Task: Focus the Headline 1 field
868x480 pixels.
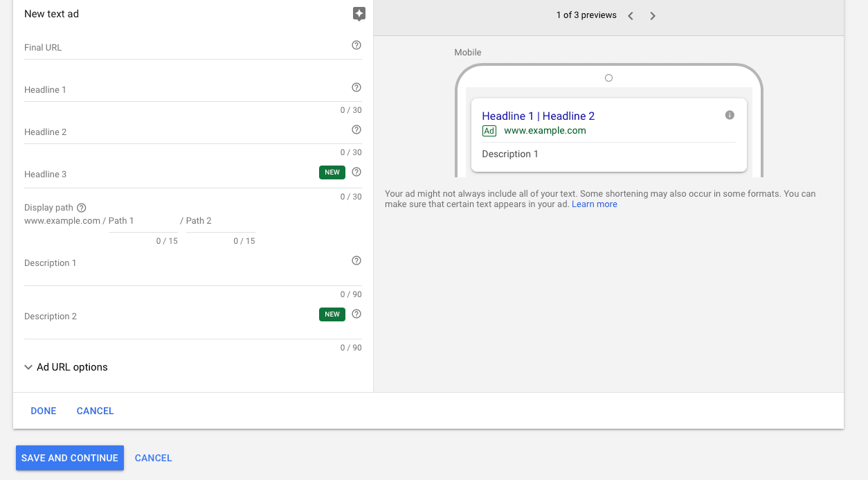Action: tap(192, 90)
